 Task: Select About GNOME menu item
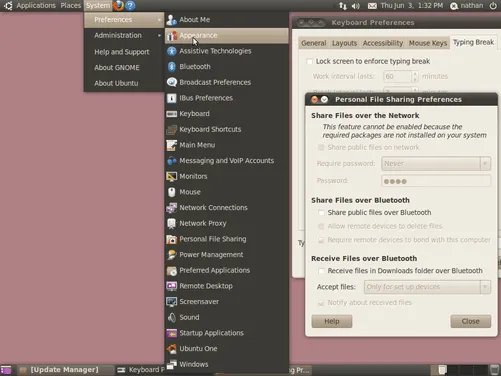tap(117, 68)
